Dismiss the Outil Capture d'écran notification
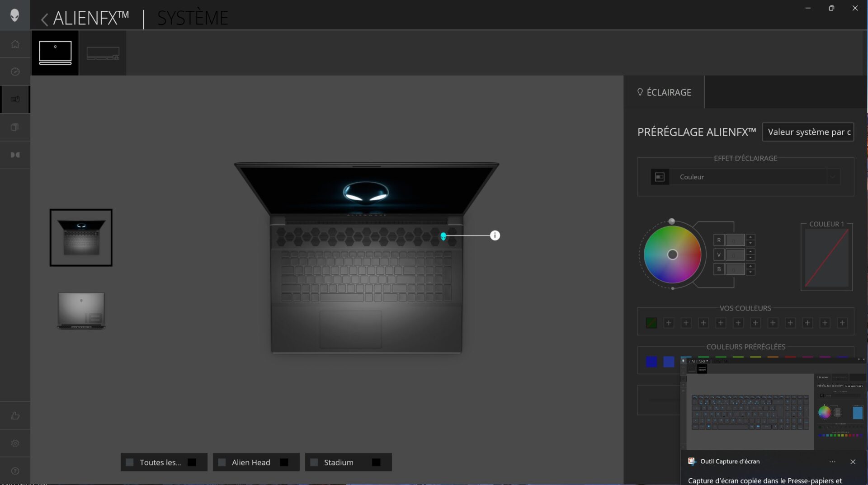868x485 pixels. 853,461
